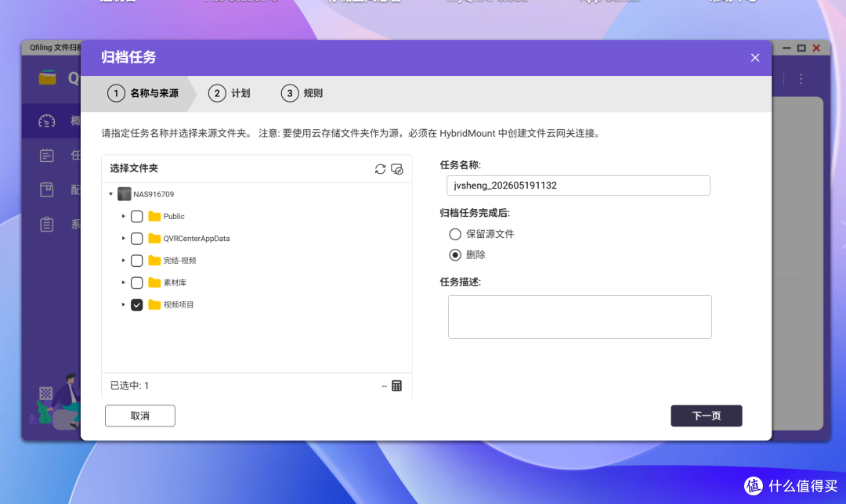Refresh the folder list
The height and width of the screenshot is (504, 846).
coord(380,169)
